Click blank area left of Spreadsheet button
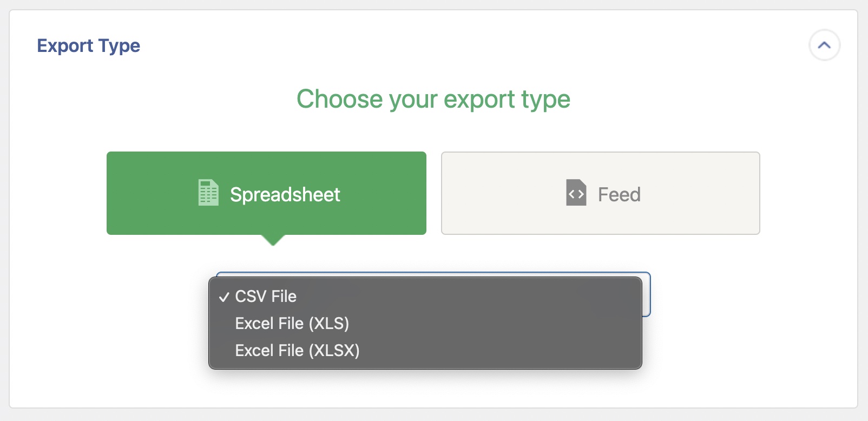The image size is (868, 421). 58,193
